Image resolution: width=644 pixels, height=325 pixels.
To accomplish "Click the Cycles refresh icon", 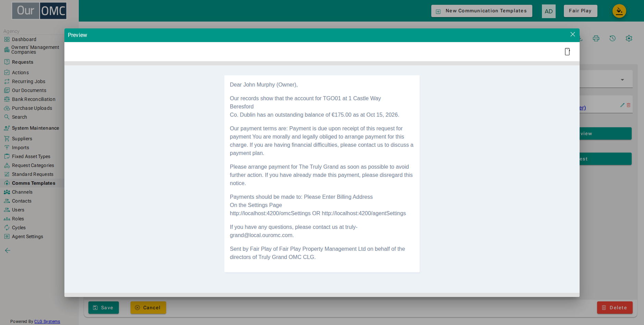I will (x=7, y=227).
